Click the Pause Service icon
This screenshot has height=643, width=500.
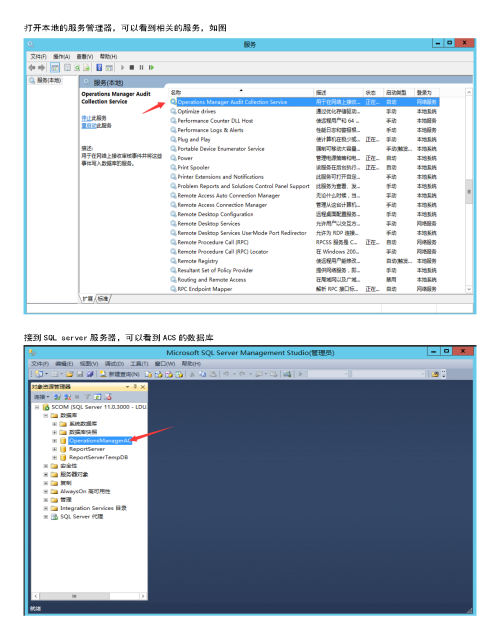(142, 68)
